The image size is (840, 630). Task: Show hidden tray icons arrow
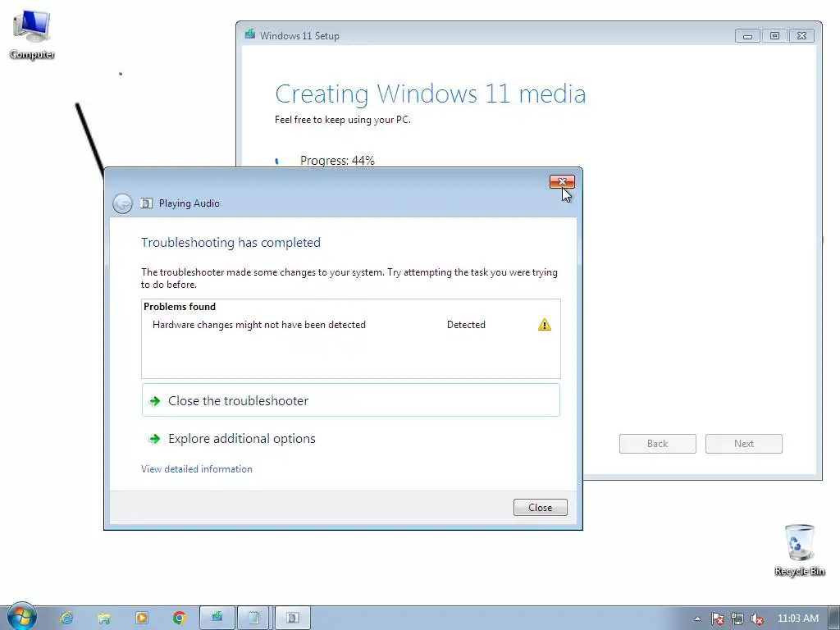point(697,619)
